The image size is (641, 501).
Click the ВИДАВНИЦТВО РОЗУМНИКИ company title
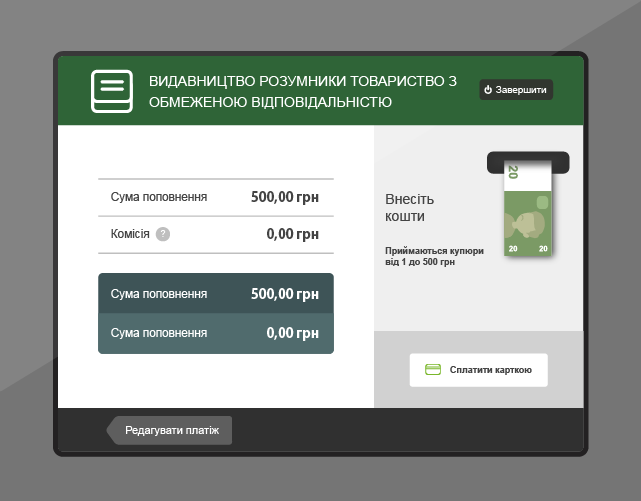tap(303, 92)
